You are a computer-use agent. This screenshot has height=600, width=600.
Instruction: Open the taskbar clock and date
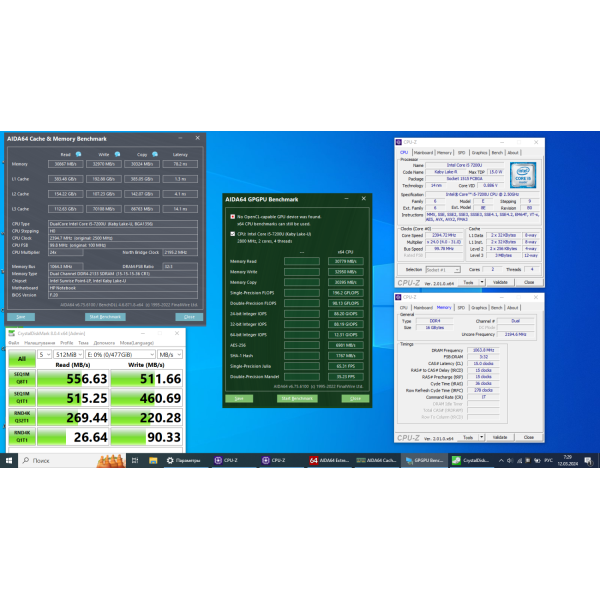coord(567,460)
